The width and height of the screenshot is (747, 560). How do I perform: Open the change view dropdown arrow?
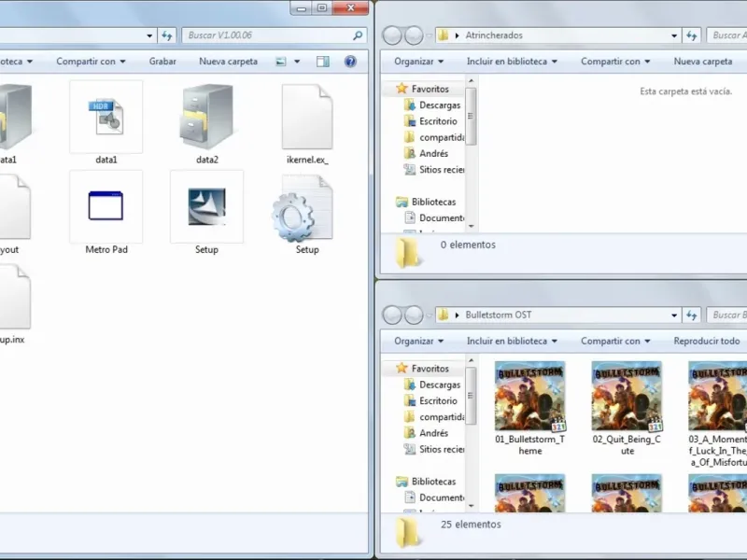point(296,62)
